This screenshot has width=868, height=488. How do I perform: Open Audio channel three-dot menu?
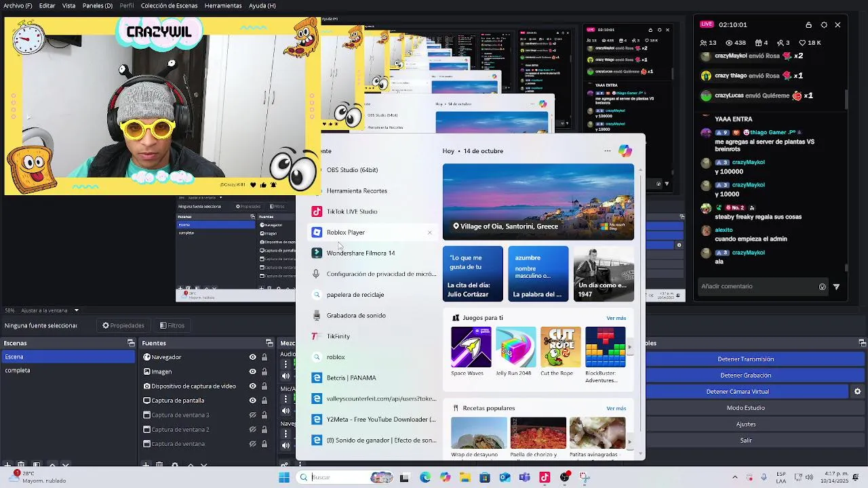pos(286,364)
